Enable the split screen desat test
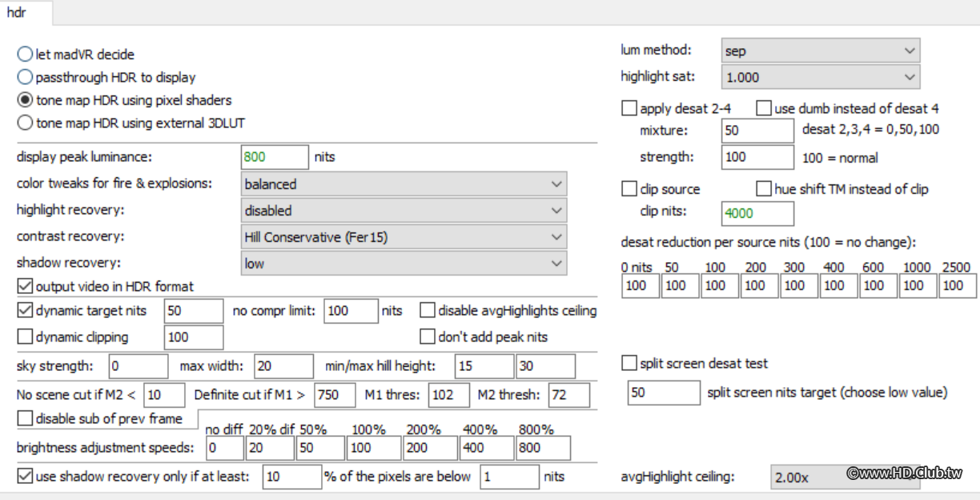This screenshot has width=980, height=500. [x=629, y=364]
